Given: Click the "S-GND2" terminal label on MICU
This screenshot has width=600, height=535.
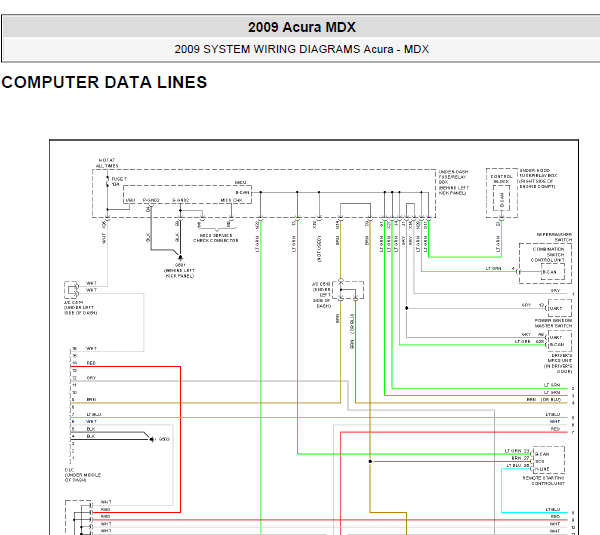Looking at the screenshot, I should click(180, 200).
